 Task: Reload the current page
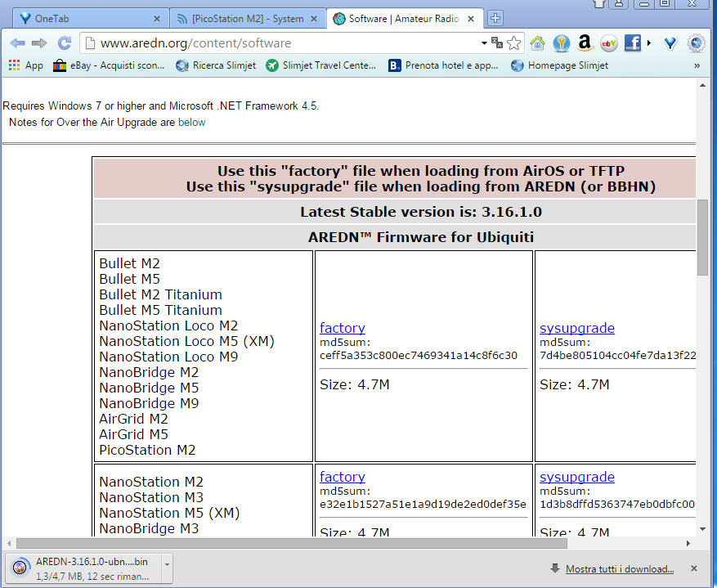(x=65, y=43)
